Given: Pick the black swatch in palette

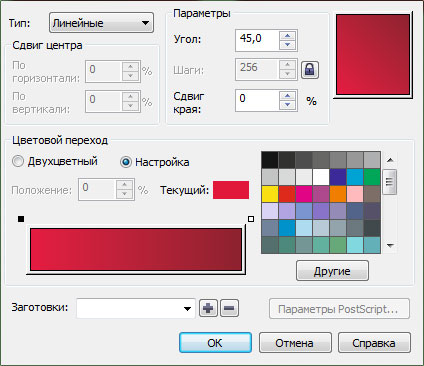Looking at the screenshot, I should pyautogui.click(x=270, y=160).
